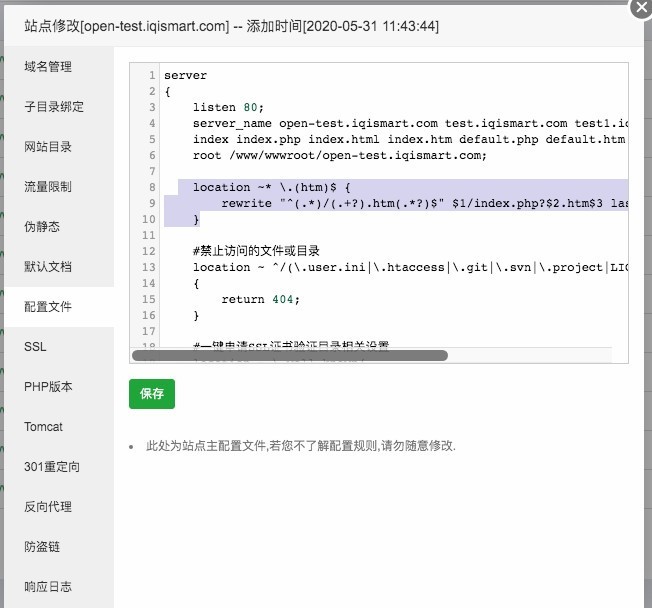Open the 301重定向 tab
This screenshot has width=652, height=608.
pos(52,467)
